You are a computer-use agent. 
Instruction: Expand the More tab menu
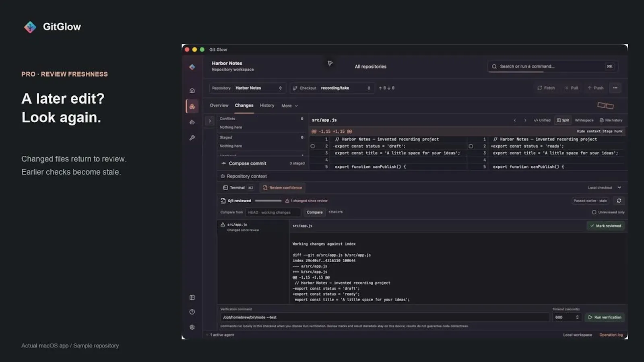pyautogui.click(x=289, y=106)
